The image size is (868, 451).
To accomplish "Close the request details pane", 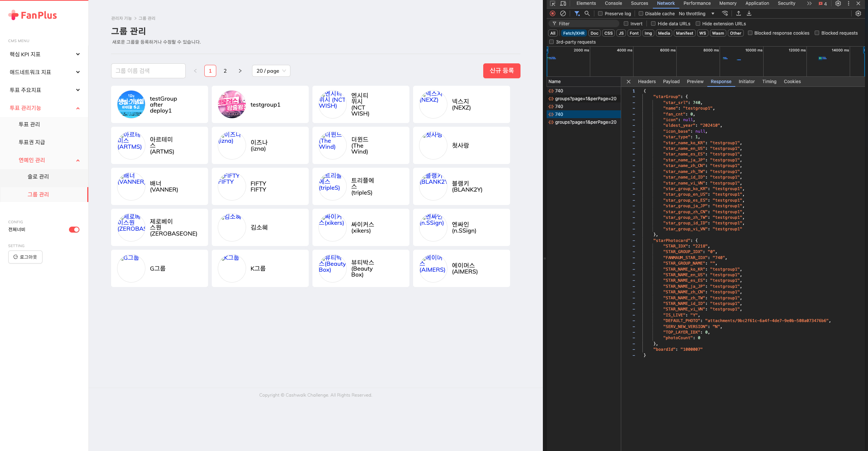I will pos(629,82).
